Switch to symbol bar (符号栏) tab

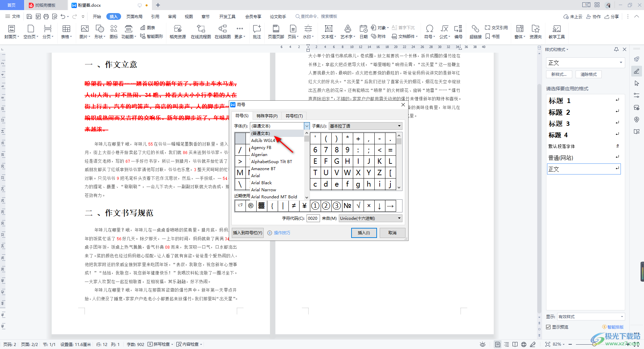(x=294, y=116)
